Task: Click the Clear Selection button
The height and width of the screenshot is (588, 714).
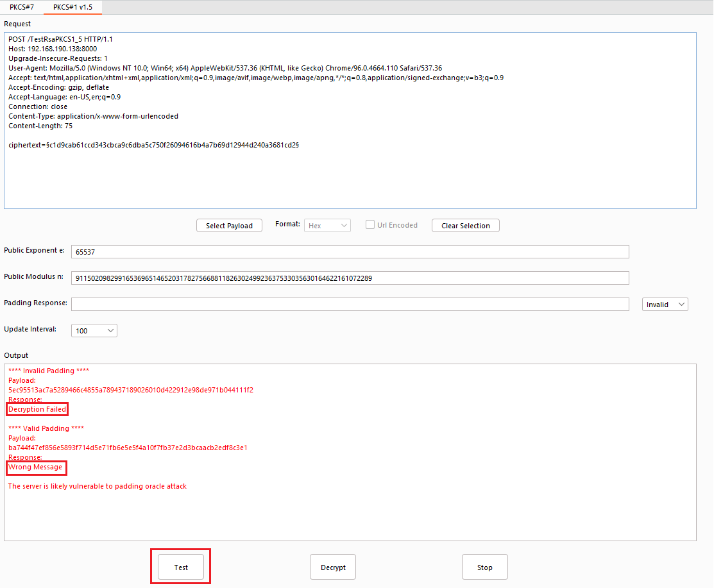Action: [x=465, y=226]
